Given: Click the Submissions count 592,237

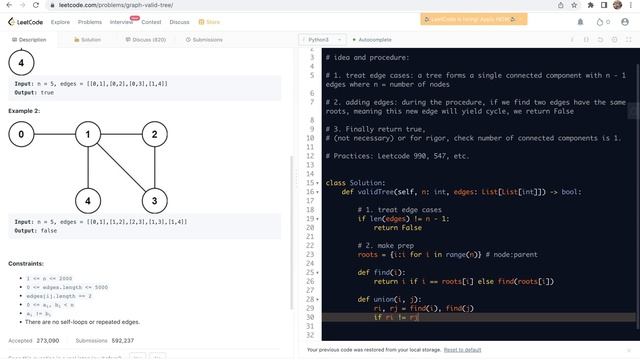Looking at the screenshot, I should tap(122, 340).
